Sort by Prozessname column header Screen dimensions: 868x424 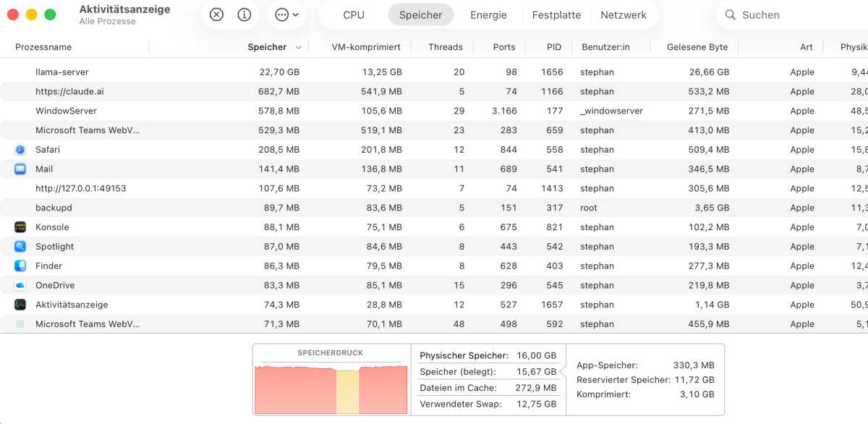coord(43,47)
